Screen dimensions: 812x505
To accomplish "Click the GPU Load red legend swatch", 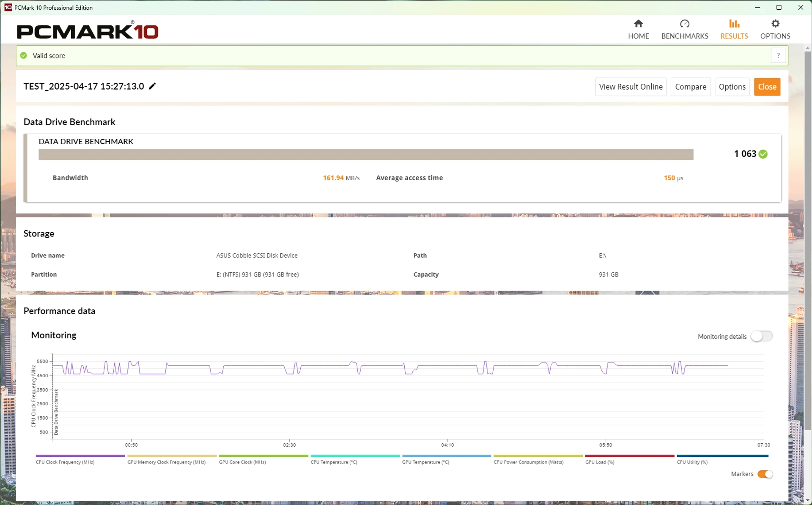I will click(629, 456).
